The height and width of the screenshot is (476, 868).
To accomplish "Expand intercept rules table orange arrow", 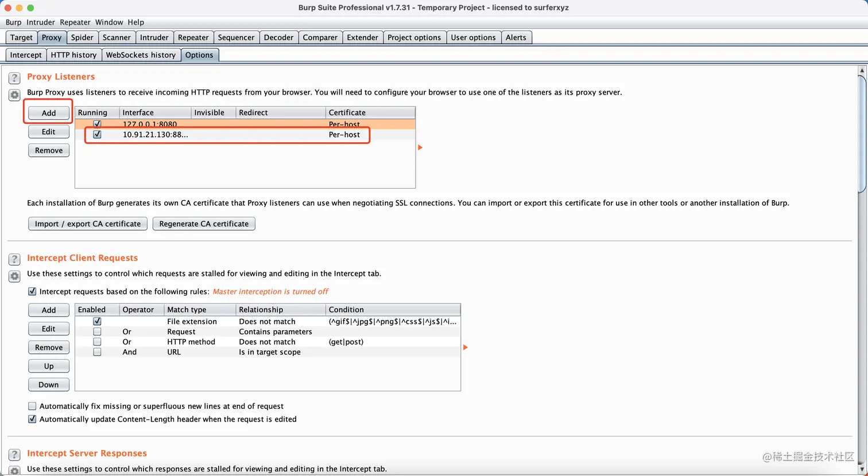I will (466, 347).
